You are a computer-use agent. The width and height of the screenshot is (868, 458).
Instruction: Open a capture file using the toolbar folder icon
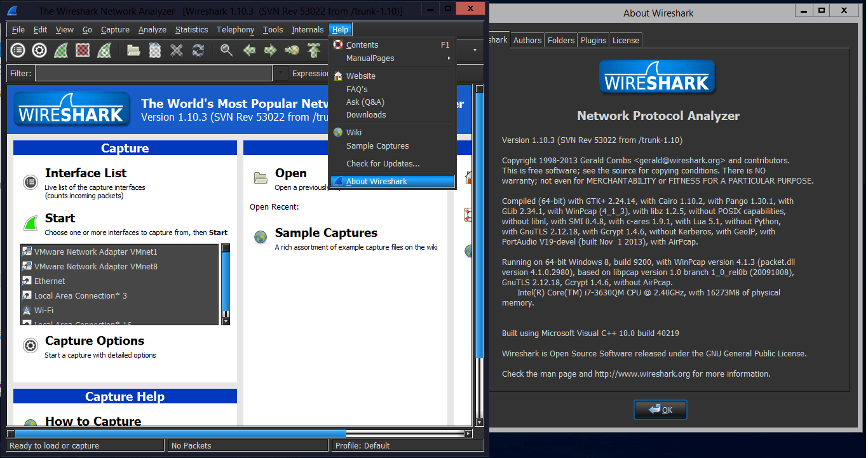[133, 50]
